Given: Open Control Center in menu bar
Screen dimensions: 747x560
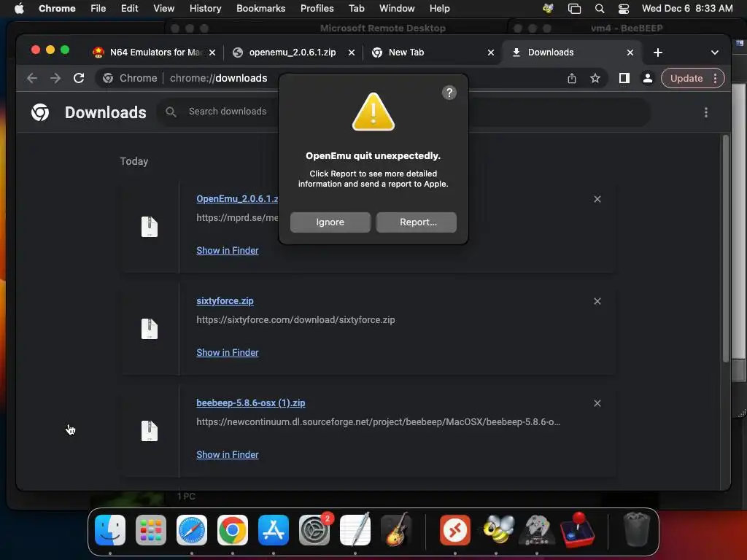Looking at the screenshot, I should point(623,9).
